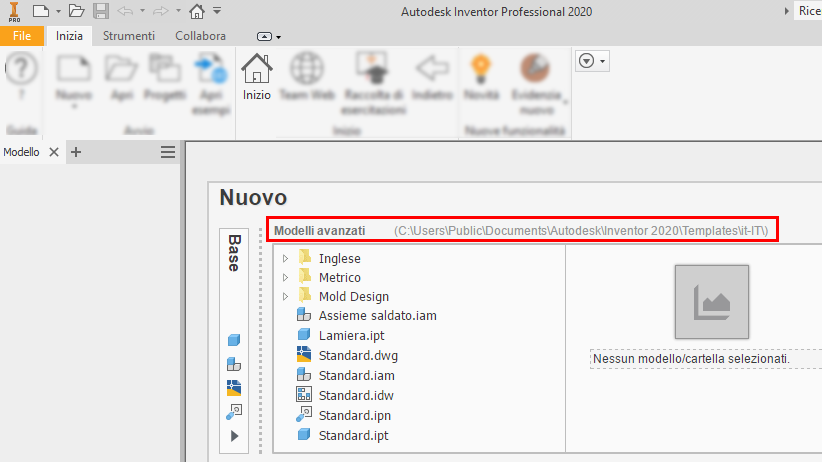Click the Apri esempi ribbon button
Image resolution: width=822 pixels, height=462 pixels.
coord(211,84)
